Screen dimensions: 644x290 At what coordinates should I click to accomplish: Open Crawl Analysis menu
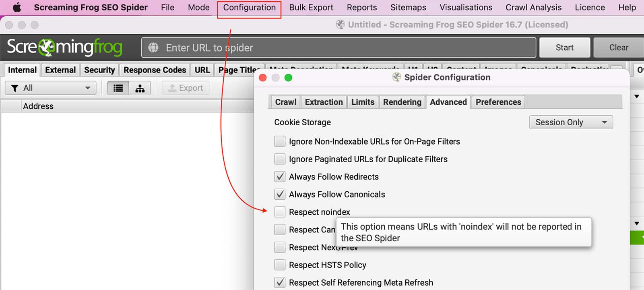point(533,8)
